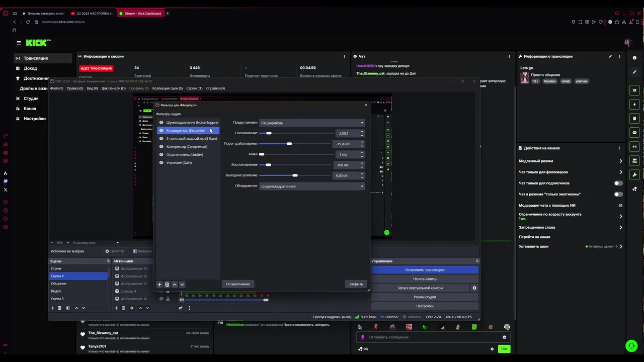Viewport: 644px width, 362px height.
Task: Open audio mixer advanced settings gears icon
Action: point(181,308)
